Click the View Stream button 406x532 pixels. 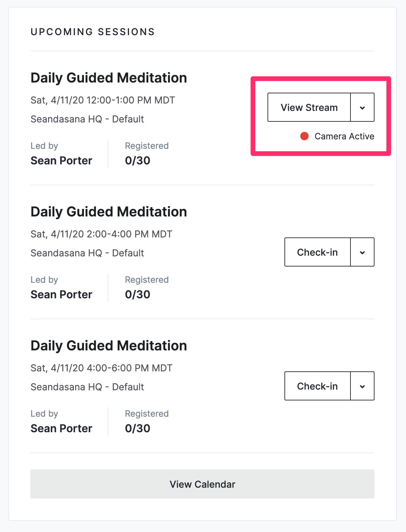pos(309,107)
